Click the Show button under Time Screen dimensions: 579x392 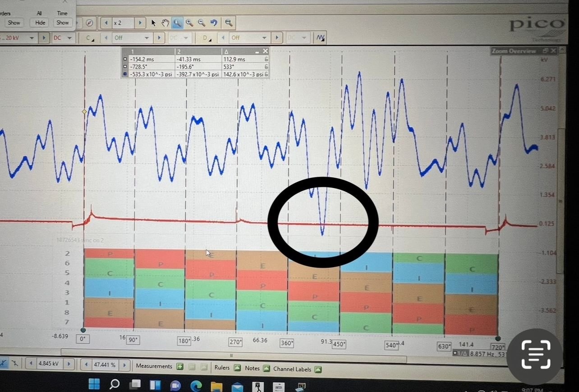tap(62, 23)
